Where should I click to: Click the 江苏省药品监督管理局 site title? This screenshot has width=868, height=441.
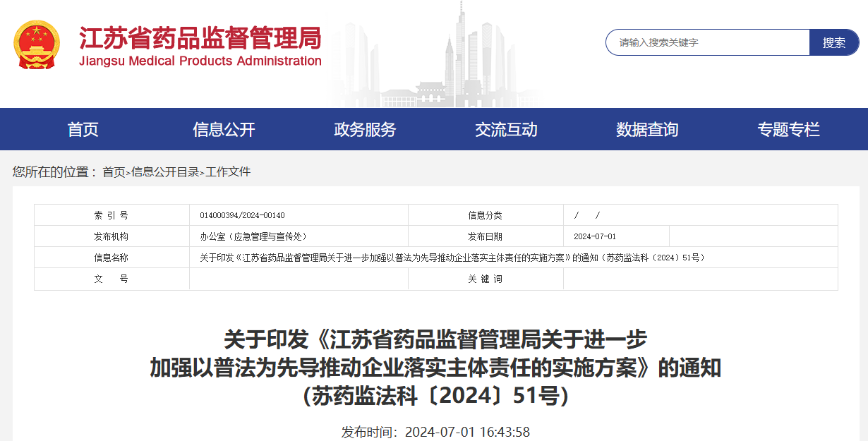(x=200, y=38)
